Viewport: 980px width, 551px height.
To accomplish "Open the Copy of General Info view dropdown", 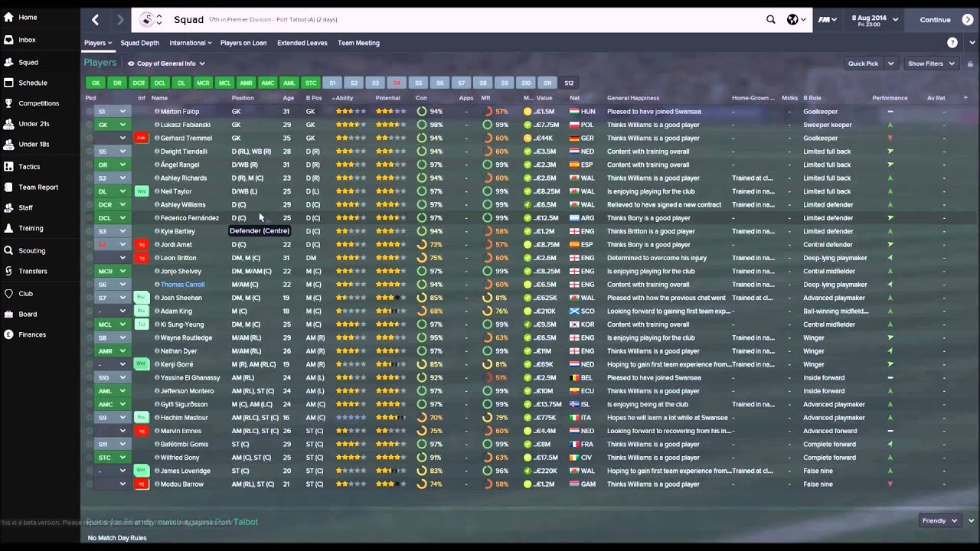I will 166,64.
